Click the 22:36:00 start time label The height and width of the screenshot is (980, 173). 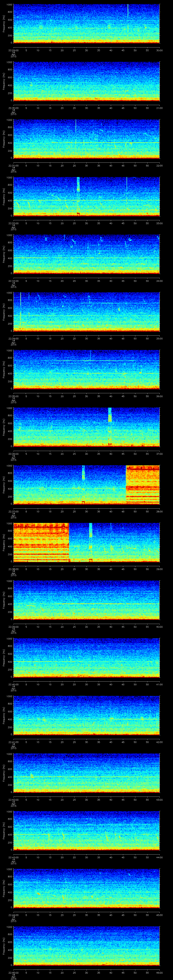(13, 454)
